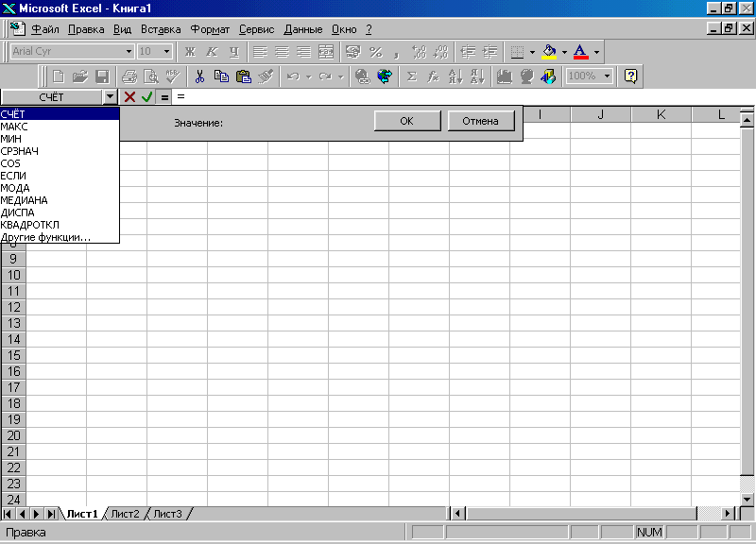Insert hyperlink
Image resolution: width=756 pixels, height=544 pixels.
tap(362, 76)
